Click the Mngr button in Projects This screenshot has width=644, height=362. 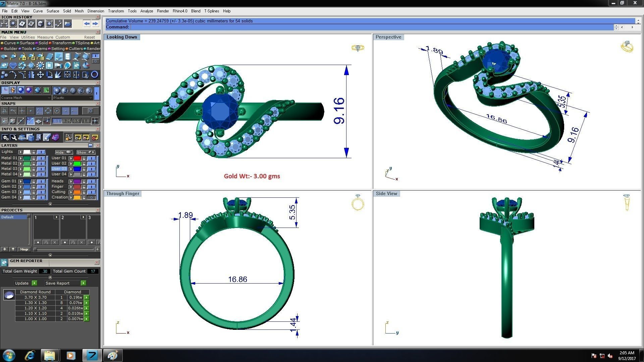tap(24, 249)
